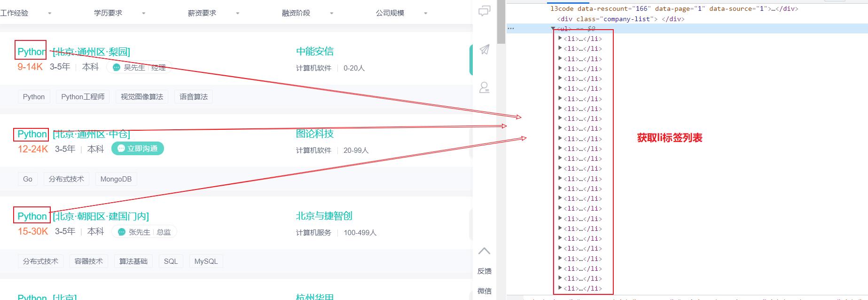This screenshot has height=300, width=868.
Task: Click the DevTools ellipsis beside the ul row
Action: pyautogui.click(x=511, y=29)
